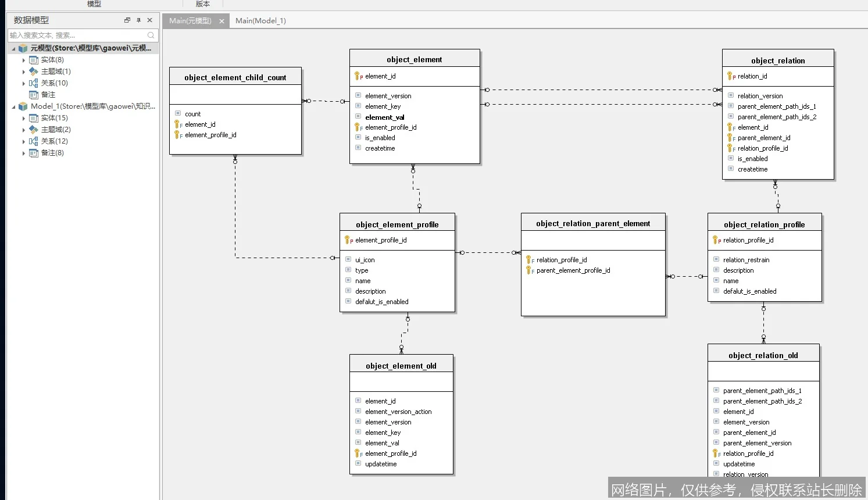
Task: Collapse the 元模型 root tree node
Action: coord(13,48)
